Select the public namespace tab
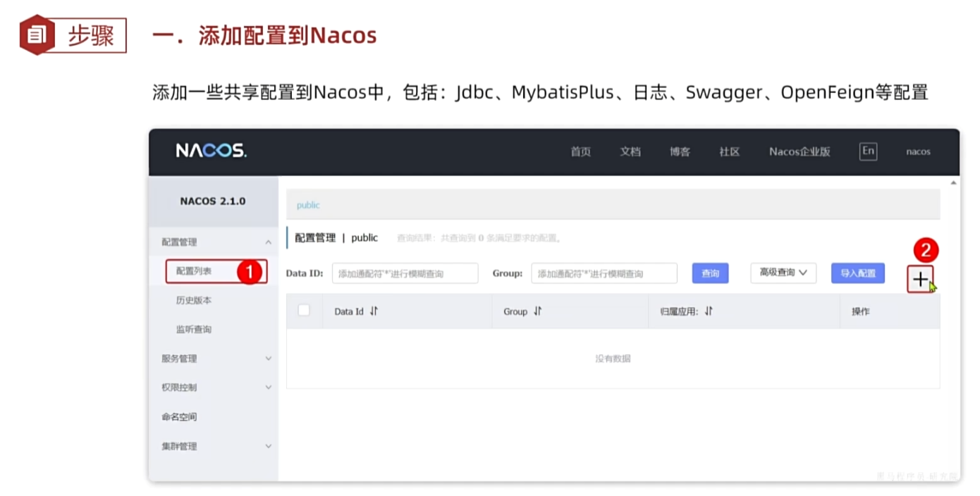The width and height of the screenshot is (980, 496). [308, 205]
